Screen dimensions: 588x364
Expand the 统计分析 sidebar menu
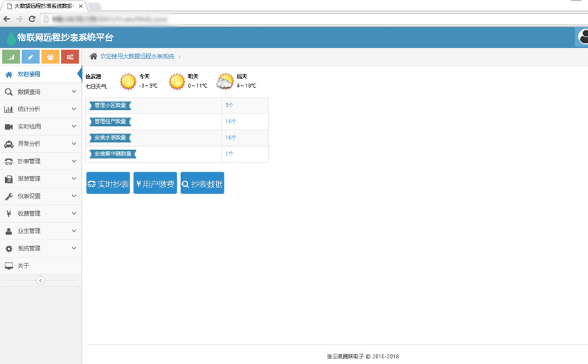pos(40,109)
